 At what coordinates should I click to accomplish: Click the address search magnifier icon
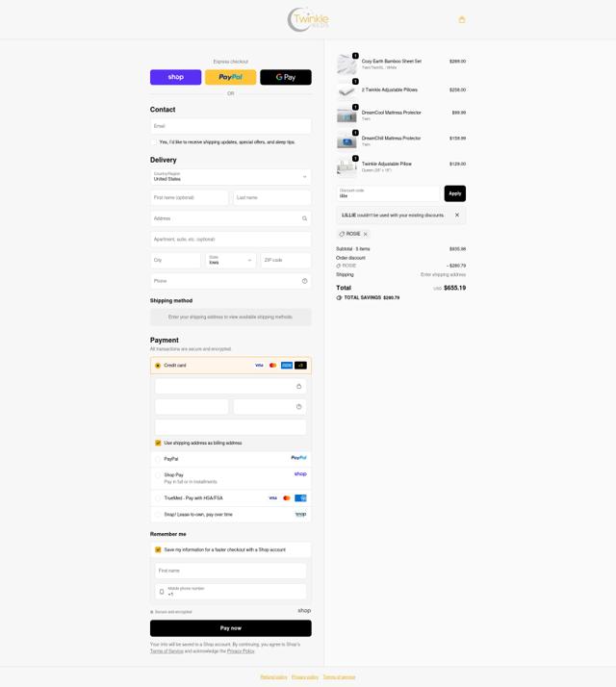pos(304,218)
